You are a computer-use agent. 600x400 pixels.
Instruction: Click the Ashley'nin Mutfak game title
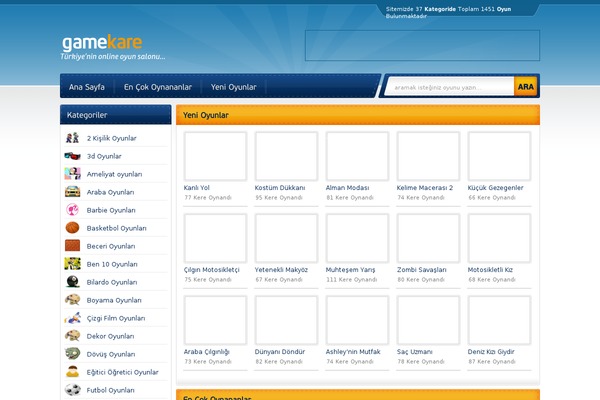click(x=353, y=352)
